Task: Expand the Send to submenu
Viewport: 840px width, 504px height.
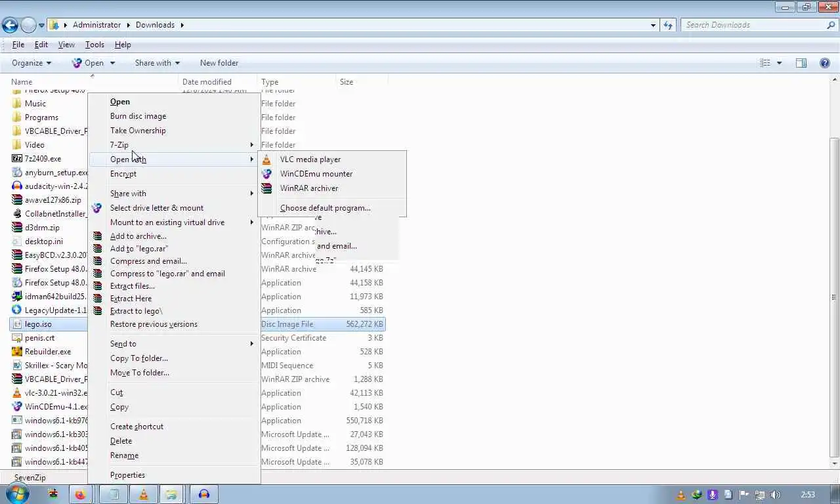Action: (174, 344)
